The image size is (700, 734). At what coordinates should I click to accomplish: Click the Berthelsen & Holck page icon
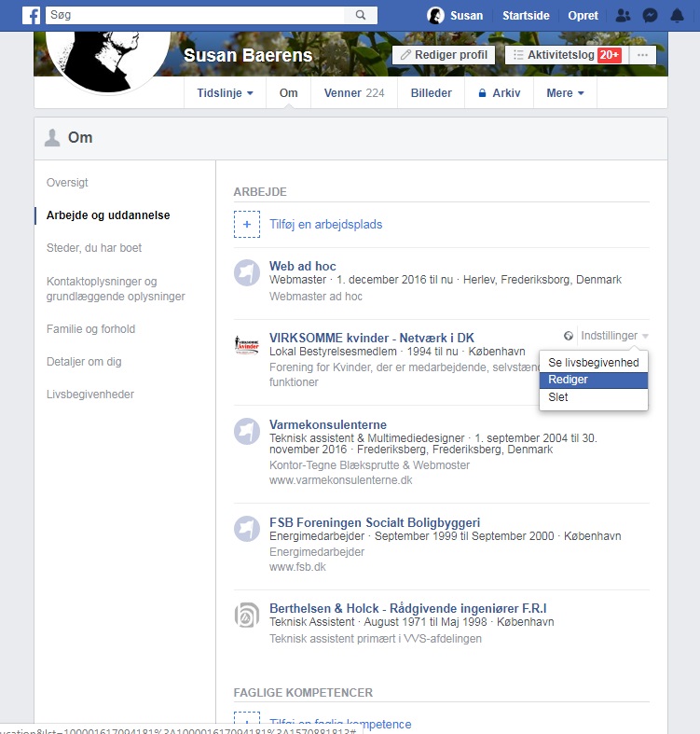pyautogui.click(x=247, y=616)
